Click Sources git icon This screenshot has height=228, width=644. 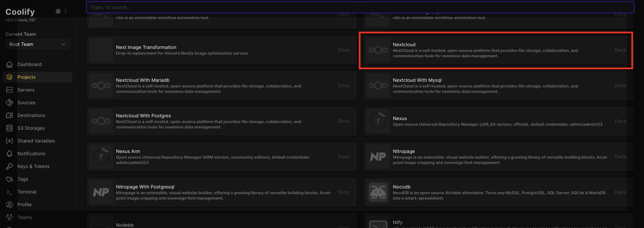click(9, 102)
